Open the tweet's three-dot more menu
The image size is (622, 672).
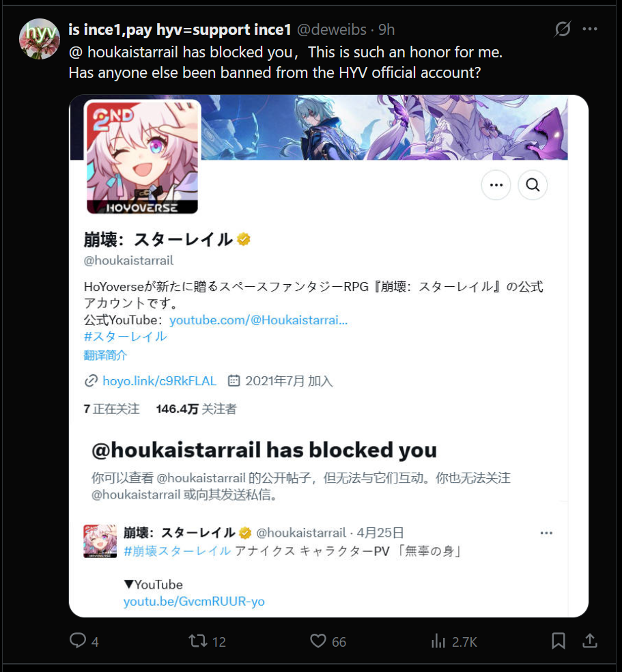590,29
